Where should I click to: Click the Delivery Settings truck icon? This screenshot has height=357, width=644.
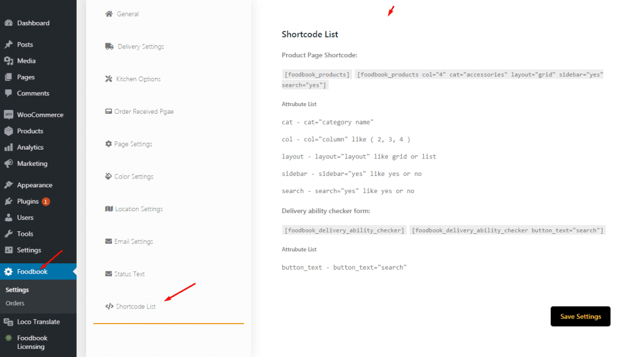[x=109, y=47]
